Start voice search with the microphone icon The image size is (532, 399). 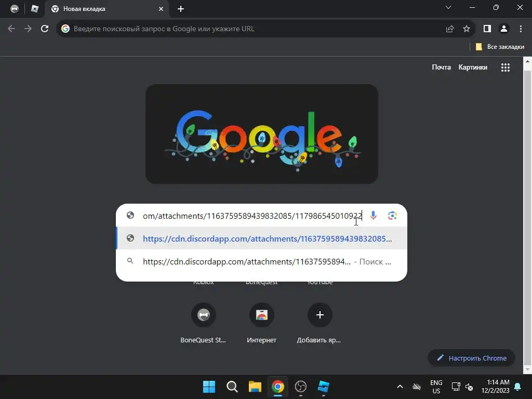pyautogui.click(x=373, y=216)
